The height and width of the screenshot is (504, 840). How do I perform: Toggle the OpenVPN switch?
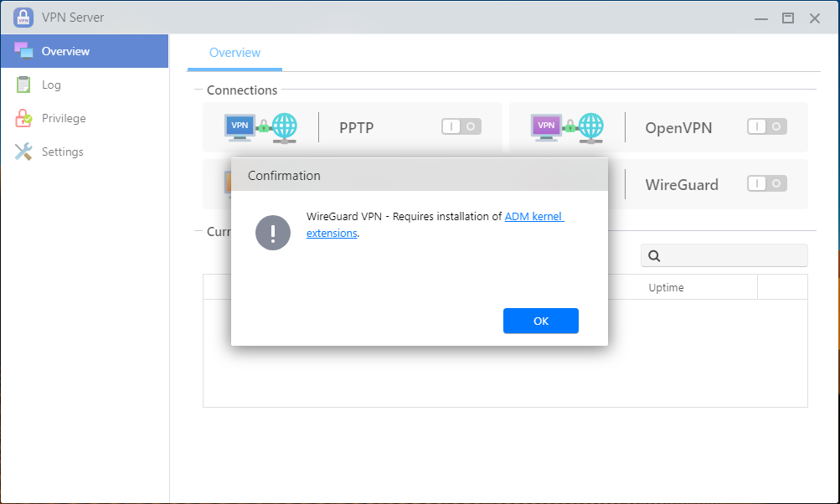point(767,126)
